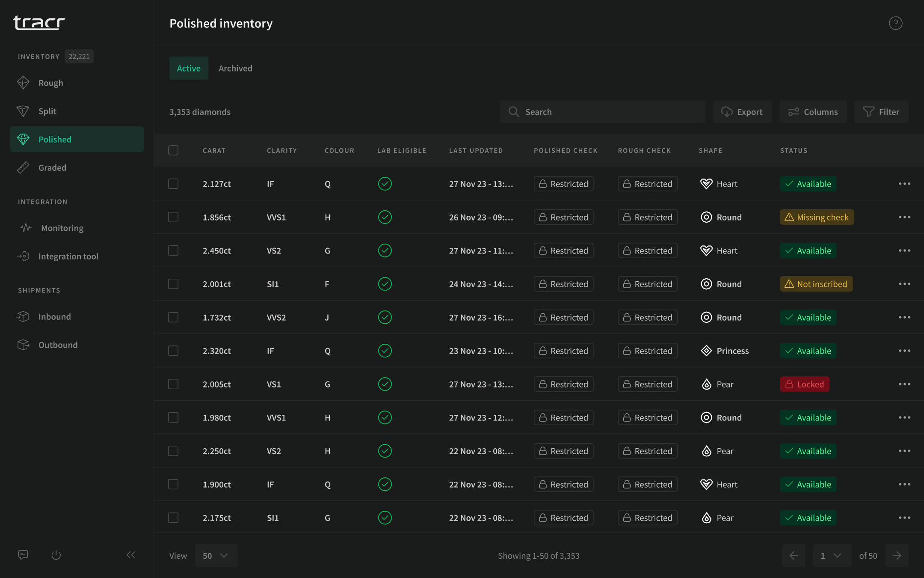Click Rough Check Restricted badge for 2.175ct
This screenshot has height=578, width=924.
click(647, 518)
